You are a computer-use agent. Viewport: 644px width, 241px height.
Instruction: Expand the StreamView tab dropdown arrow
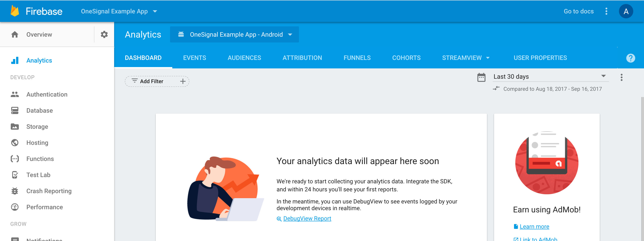coord(488,58)
